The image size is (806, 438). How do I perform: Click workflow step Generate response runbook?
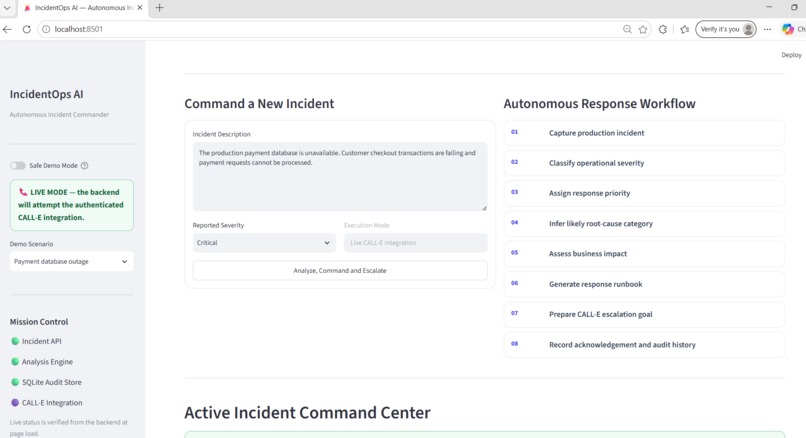(644, 284)
